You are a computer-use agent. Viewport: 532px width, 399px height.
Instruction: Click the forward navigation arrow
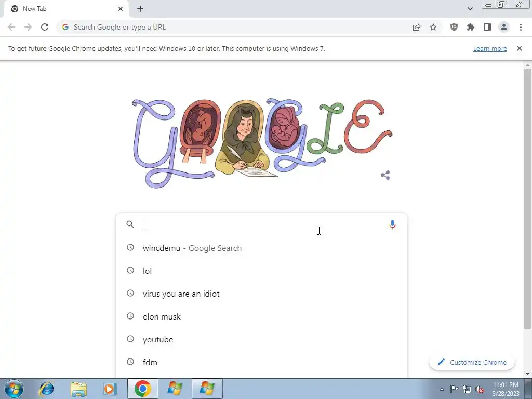point(28,27)
